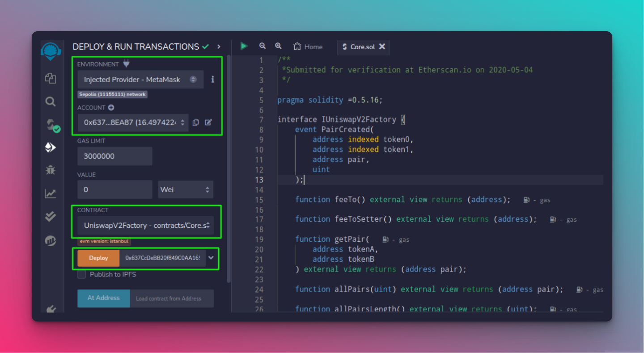Copy the account address with copy icon
The image size is (644, 353).
[x=196, y=122]
